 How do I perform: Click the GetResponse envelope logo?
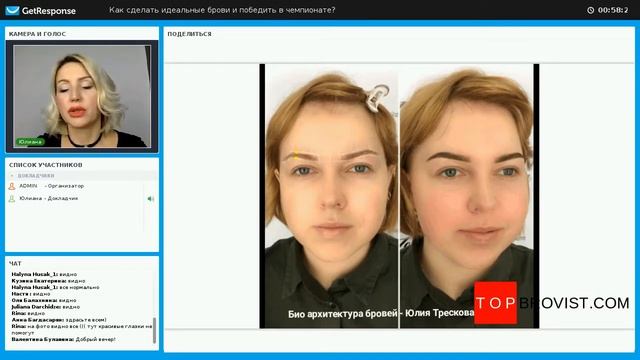coord(12,11)
